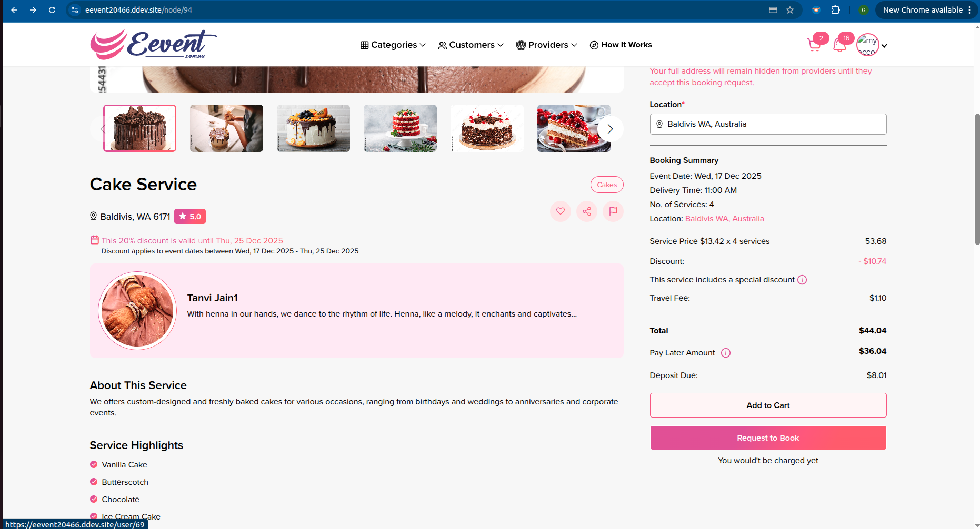Report this service using flag icon
This screenshot has height=529, width=980.
pos(613,211)
